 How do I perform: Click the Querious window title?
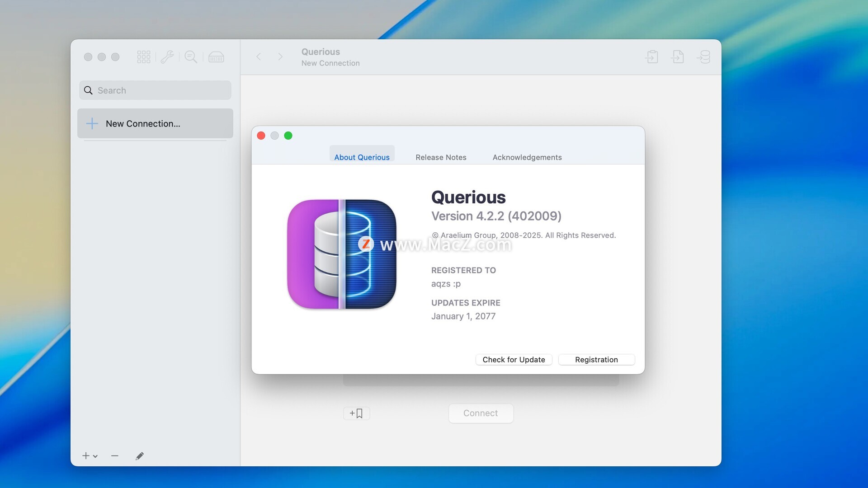321,52
